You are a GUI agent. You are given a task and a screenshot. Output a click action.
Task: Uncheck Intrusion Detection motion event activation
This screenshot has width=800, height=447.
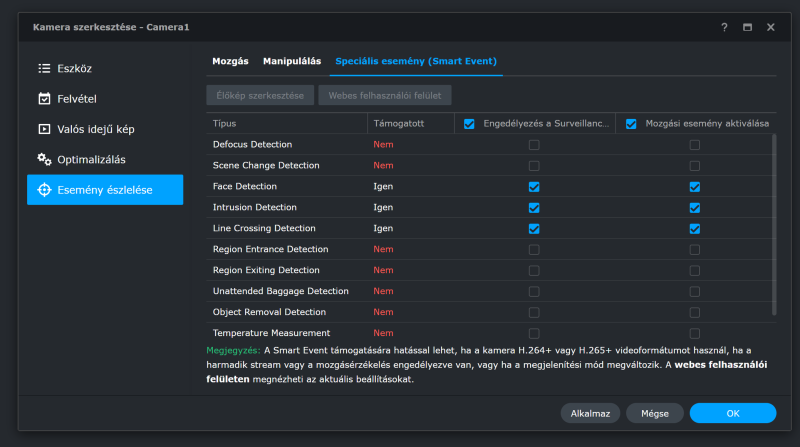tap(694, 208)
